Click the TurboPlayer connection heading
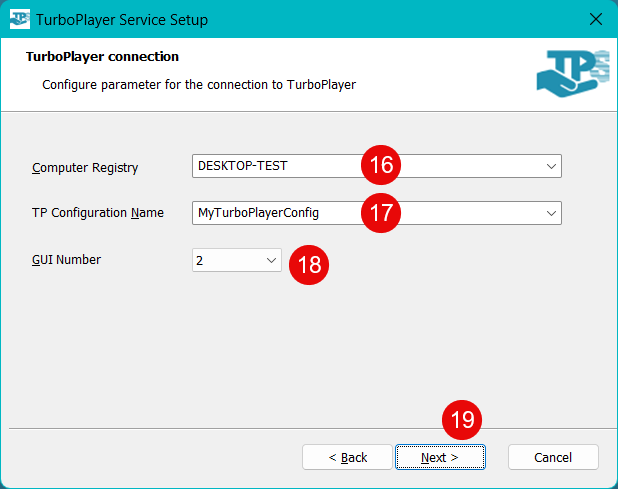The width and height of the screenshot is (618, 489). (x=102, y=57)
